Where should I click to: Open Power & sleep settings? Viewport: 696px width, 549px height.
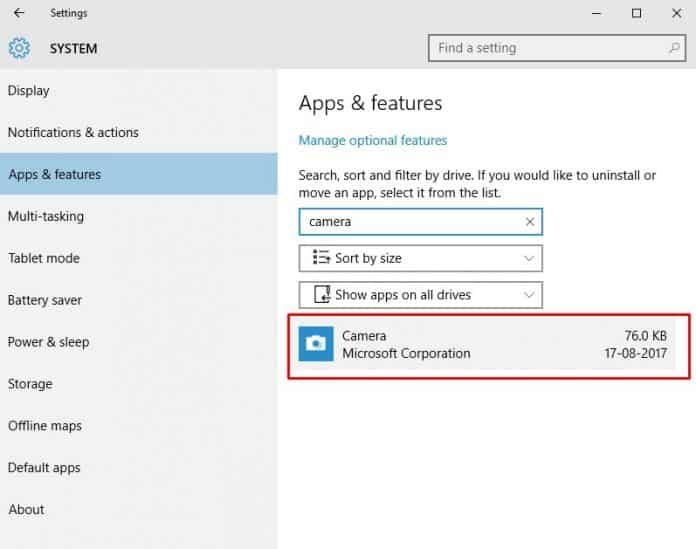click(138, 342)
